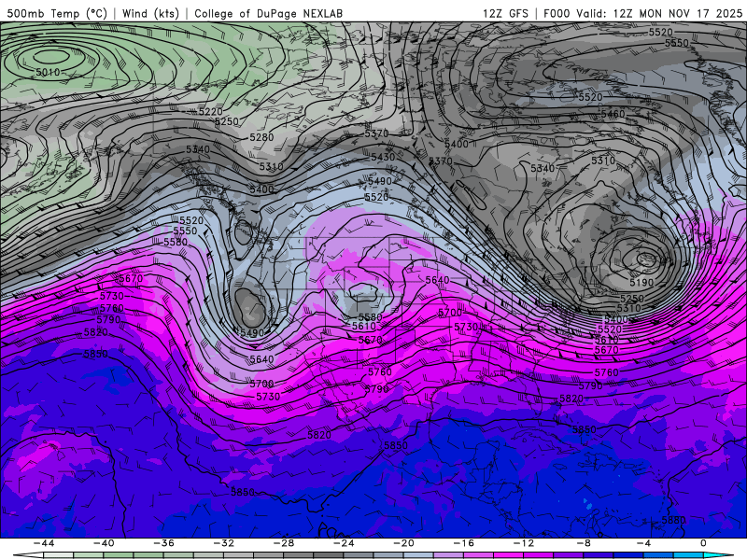Select the -32 temperature scale label
This screenshot has width=747, height=560.
(224, 543)
